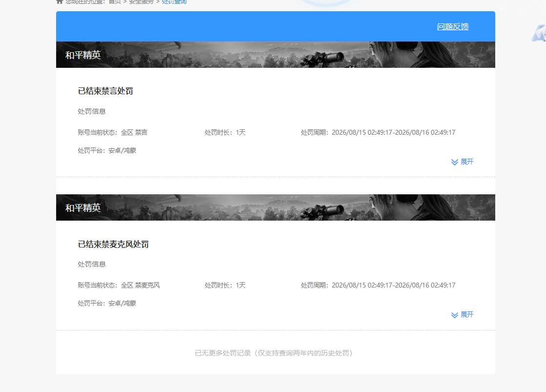
Task: Click 处罚时长: 1天 in 禁言 record
Action: click(x=225, y=132)
